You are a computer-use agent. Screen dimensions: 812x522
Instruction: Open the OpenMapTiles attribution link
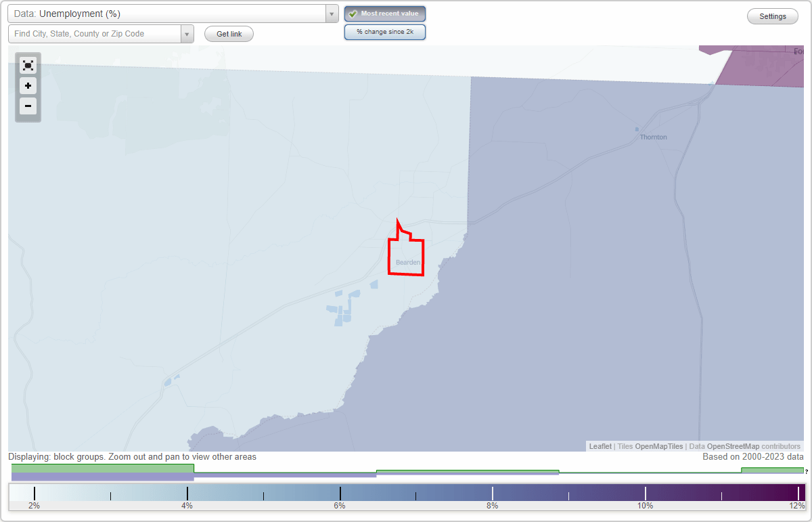click(659, 446)
